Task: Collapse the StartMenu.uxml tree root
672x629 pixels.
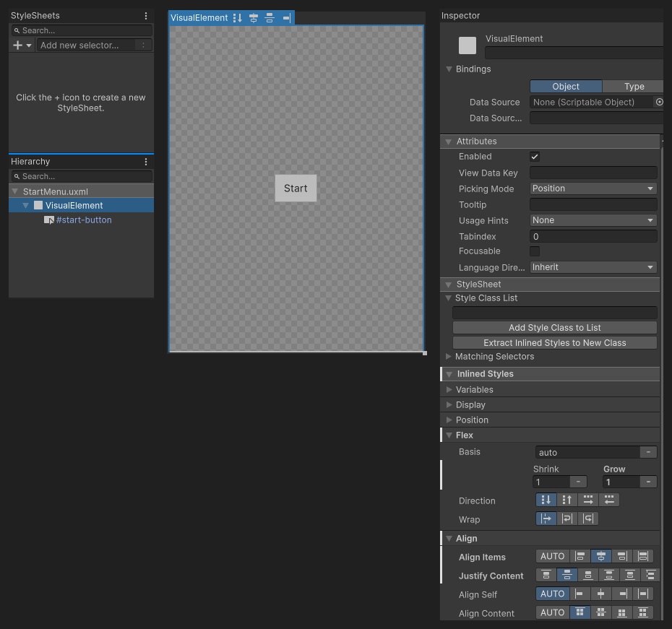Action: [15, 191]
